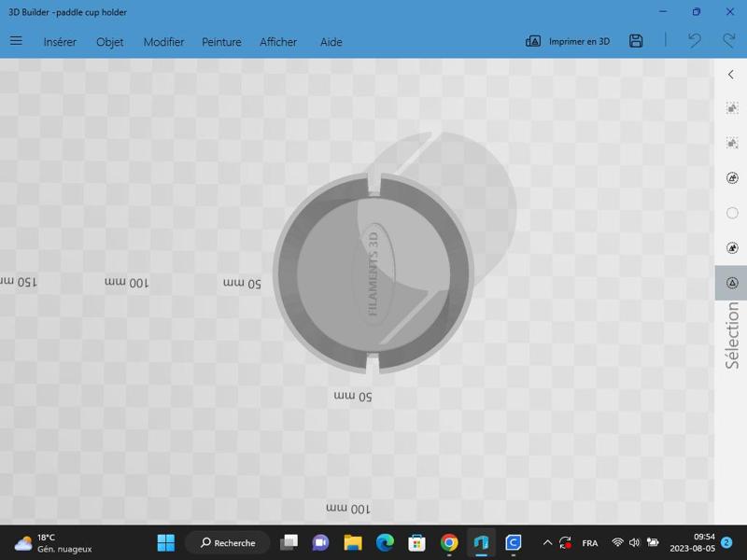Show hidden system tray icons
747x560 pixels.
click(547, 543)
